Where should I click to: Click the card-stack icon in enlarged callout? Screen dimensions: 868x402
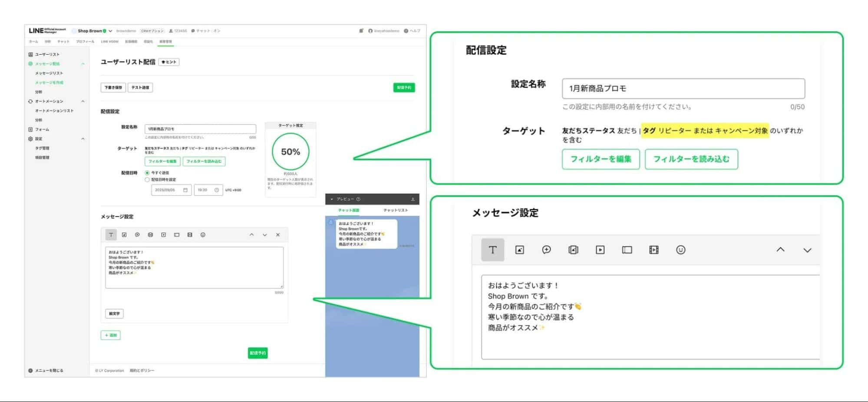(573, 250)
